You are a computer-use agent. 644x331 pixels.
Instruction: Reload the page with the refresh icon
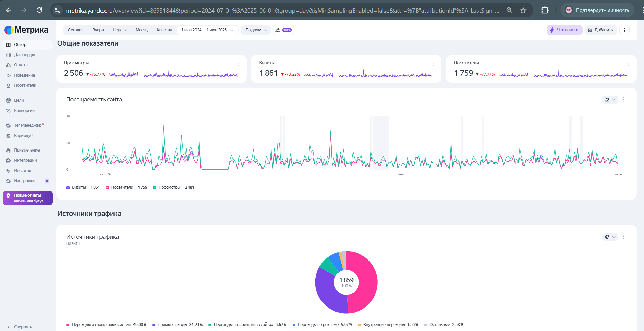40,10
